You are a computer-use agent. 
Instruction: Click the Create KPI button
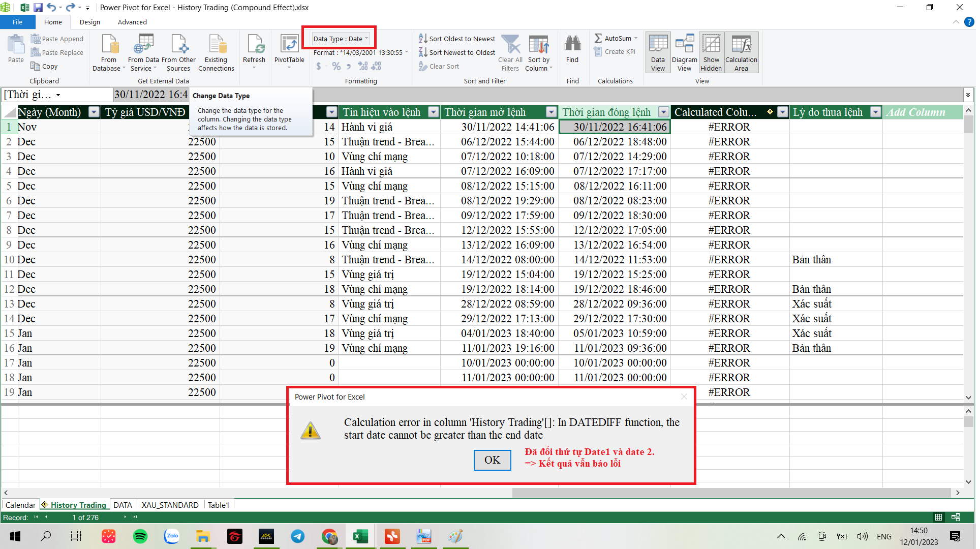coord(615,52)
